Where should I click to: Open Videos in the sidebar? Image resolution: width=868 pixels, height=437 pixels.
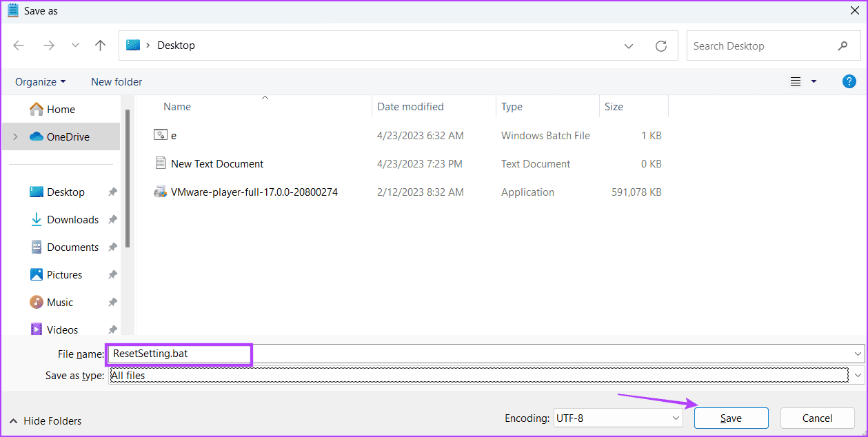(62, 329)
